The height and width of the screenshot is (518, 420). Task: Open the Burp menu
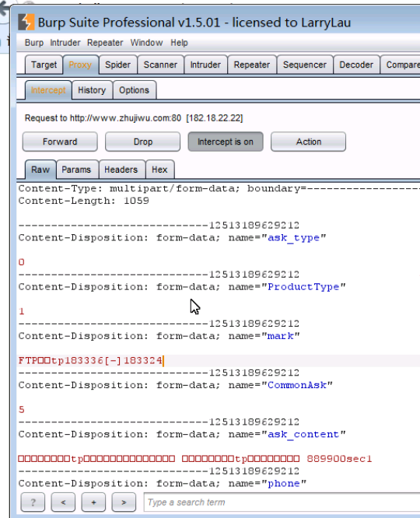pos(34,43)
